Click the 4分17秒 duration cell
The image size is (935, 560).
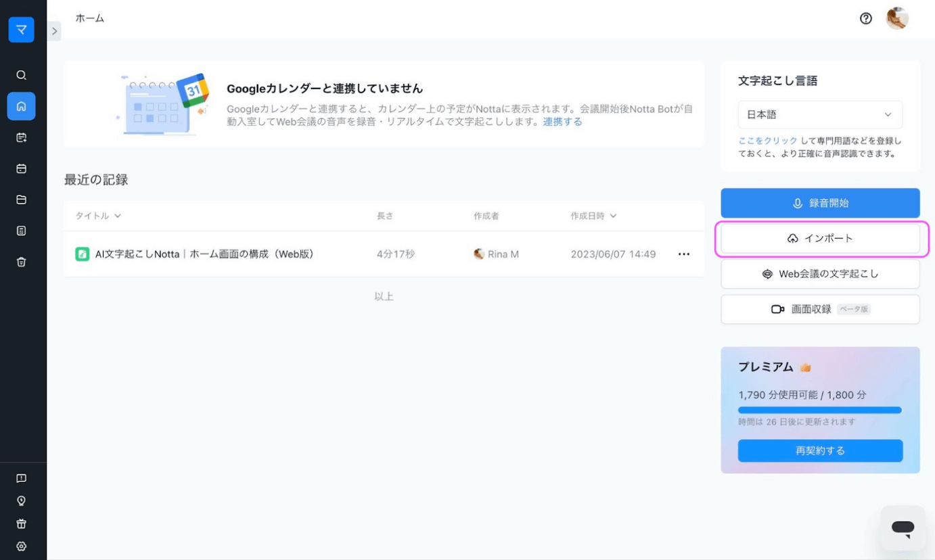tap(396, 254)
